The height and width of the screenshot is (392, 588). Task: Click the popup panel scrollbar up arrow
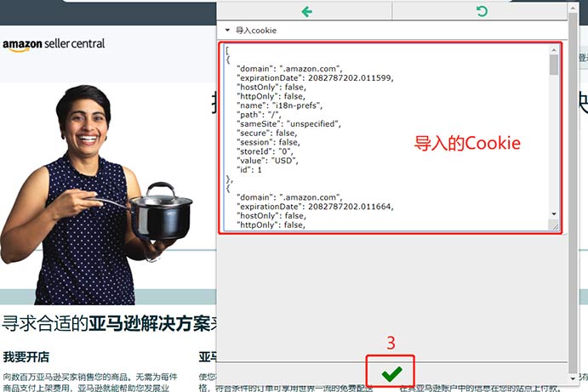click(x=572, y=7)
